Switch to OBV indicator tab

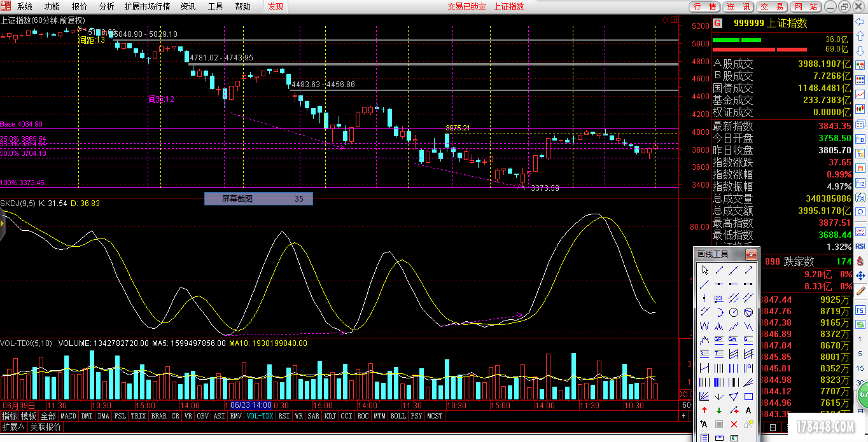click(x=202, y=416)
